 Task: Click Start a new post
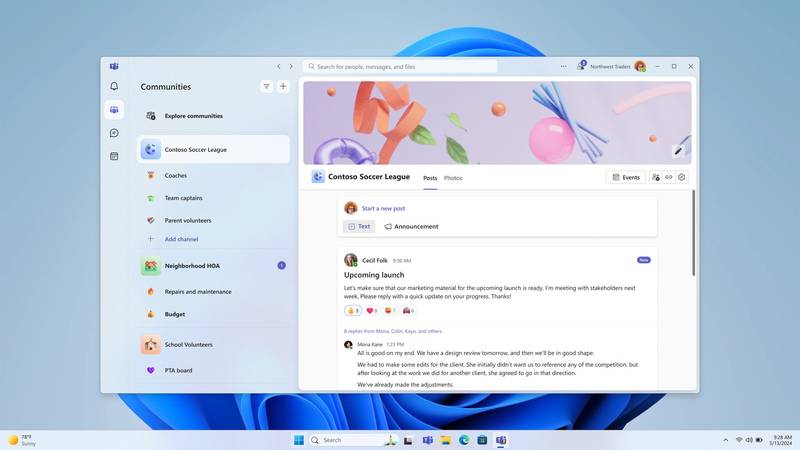tap(383, 208)
